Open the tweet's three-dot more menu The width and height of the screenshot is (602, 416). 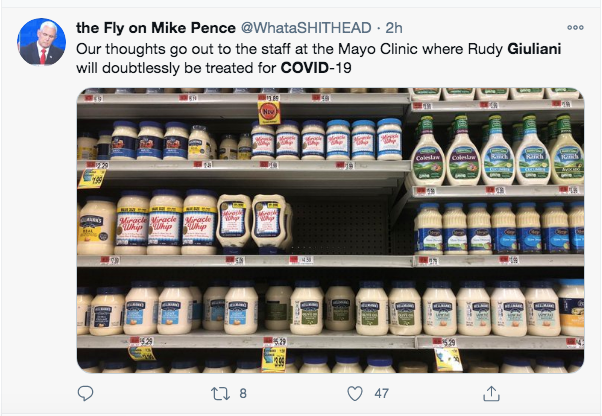pos(575,27)
